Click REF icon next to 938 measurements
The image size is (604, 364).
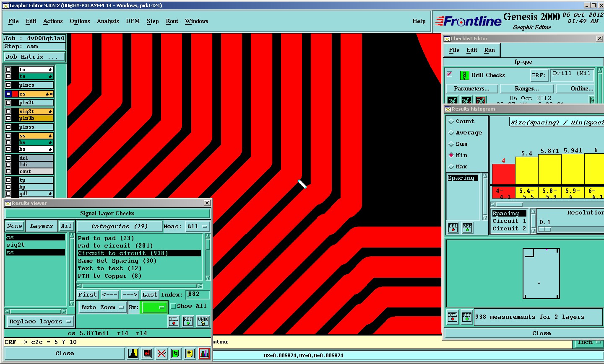pos(467,317)
